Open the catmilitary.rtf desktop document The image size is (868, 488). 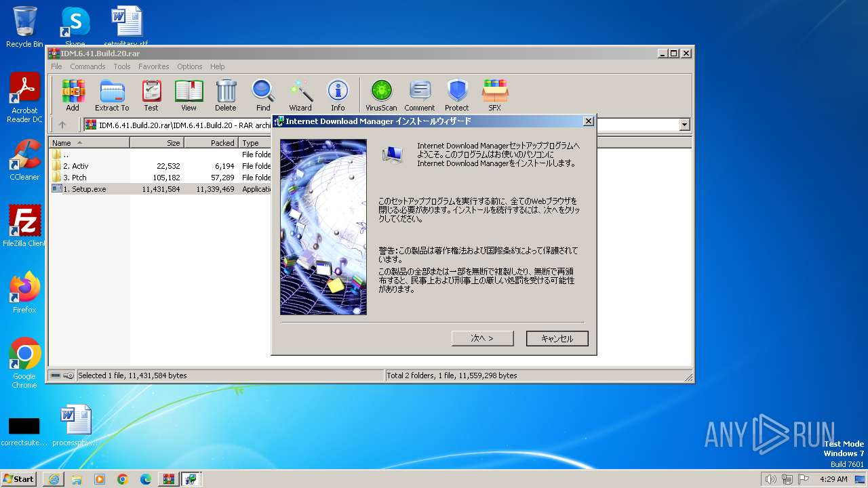click(126, 27)
